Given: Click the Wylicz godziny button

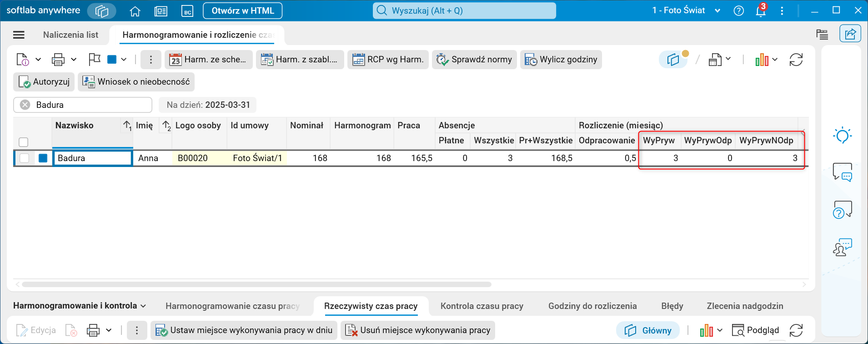Looking at the screenshot, I should pos(561,60).
